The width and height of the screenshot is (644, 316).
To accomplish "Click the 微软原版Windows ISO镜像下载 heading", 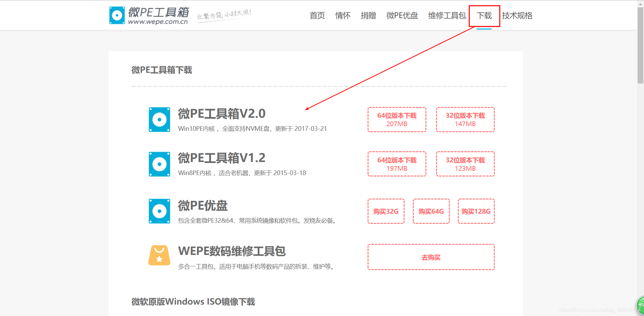I will coord(193,302).
